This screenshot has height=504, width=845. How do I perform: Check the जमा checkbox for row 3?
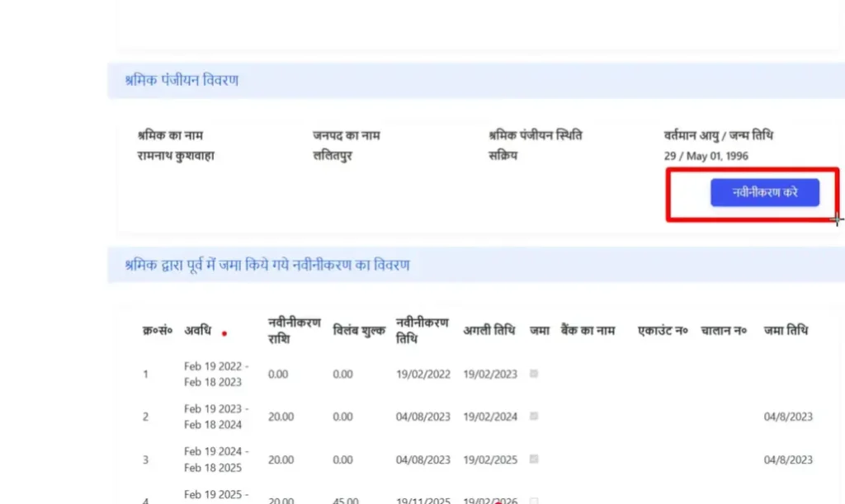pos(533,459)
